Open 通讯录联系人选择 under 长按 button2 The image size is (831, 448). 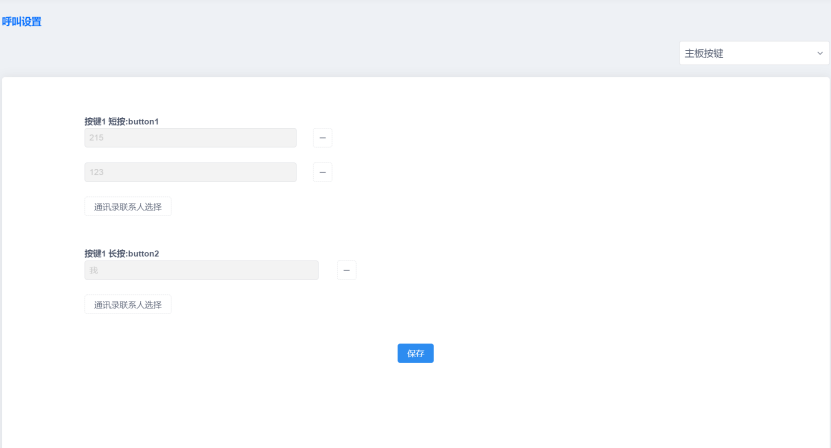coord(128,305)
